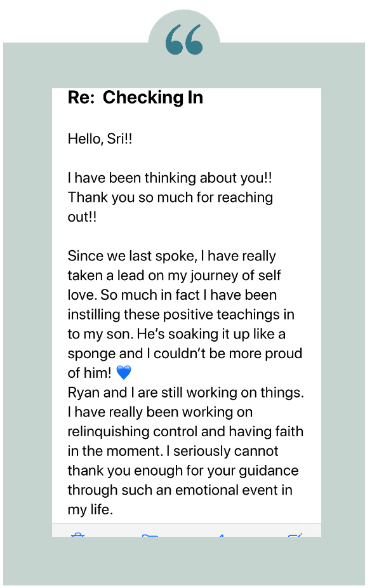This screenshot has width=372, height=588.
Task: Tap the reply arrow icon in the toolbar
Action: 222,536
